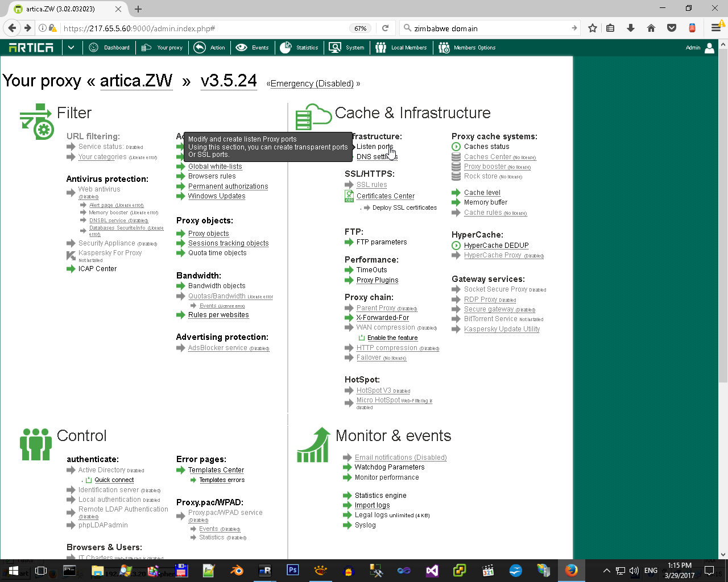
Task: Open the Members Options menu
Action: click(x=467, y=48)
